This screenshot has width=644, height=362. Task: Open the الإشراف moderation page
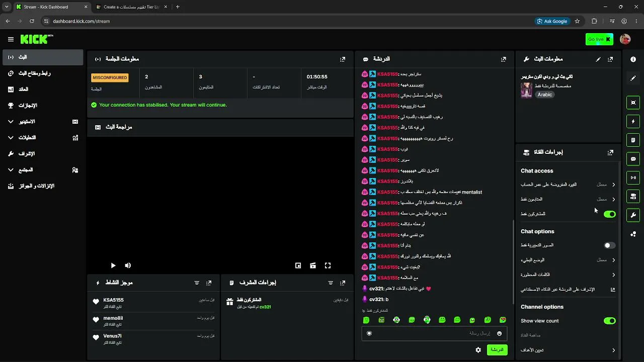pos(43,154)
